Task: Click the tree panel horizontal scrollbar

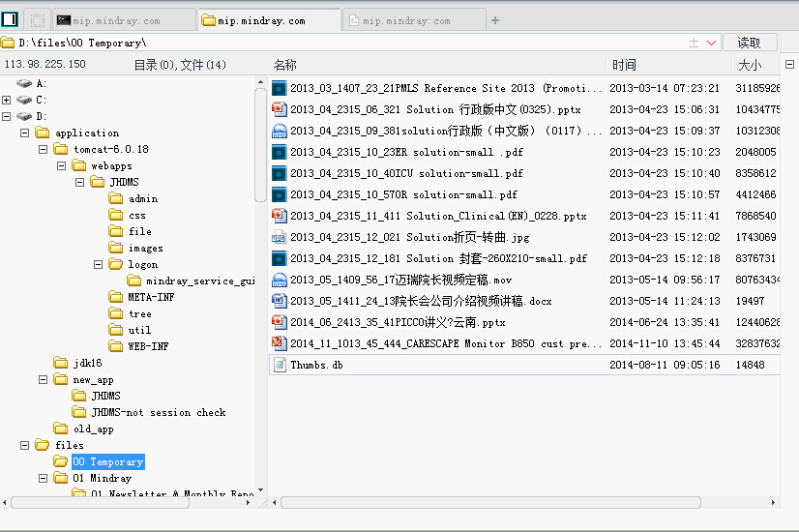Action: point(100,502)
